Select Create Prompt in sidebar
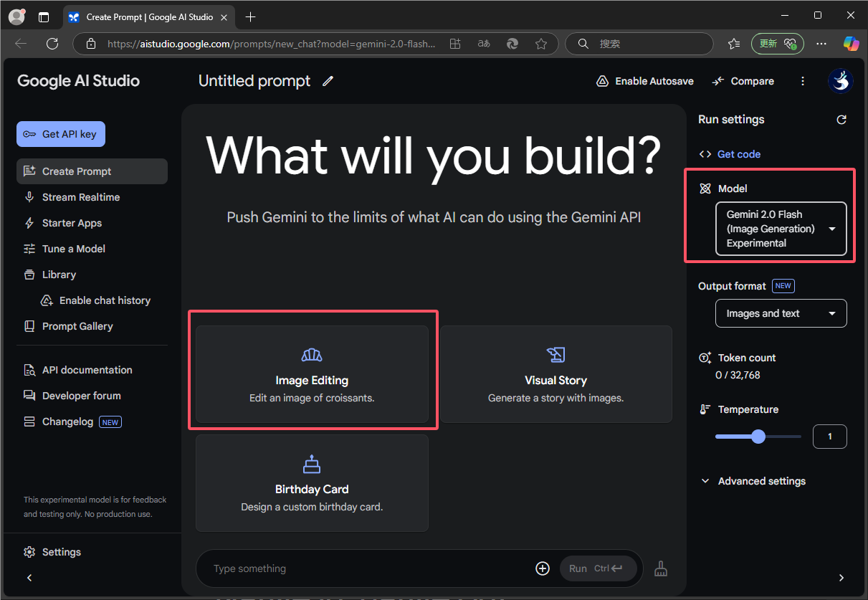Screen dimensions: 868x600 pyautogui.click(x=92, y=171)
